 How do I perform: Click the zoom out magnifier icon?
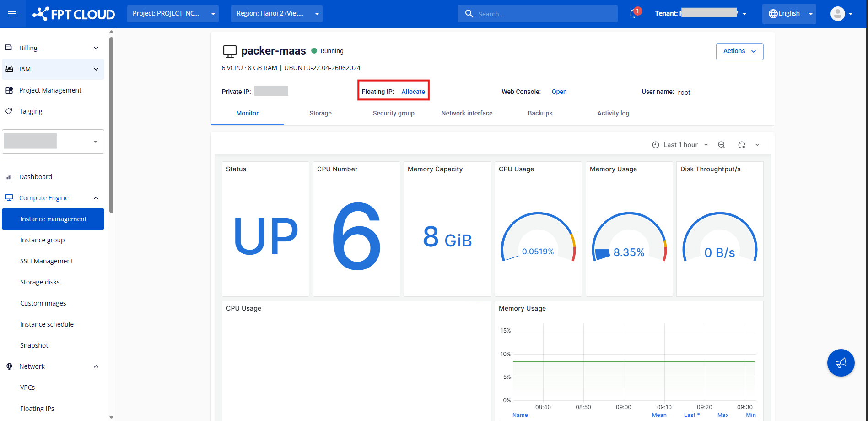pyautogui.click(x=722, y=145)
